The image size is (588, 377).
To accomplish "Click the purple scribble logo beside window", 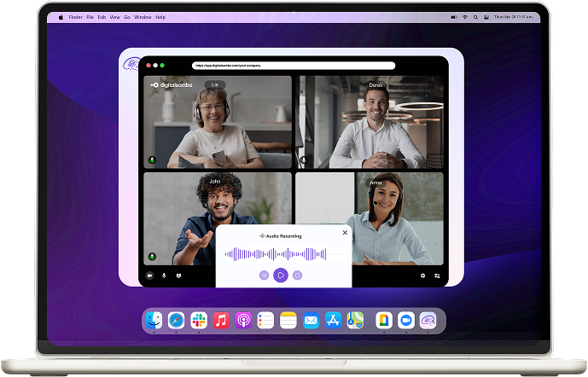I will pyautogui.click(x=131, y=64).
